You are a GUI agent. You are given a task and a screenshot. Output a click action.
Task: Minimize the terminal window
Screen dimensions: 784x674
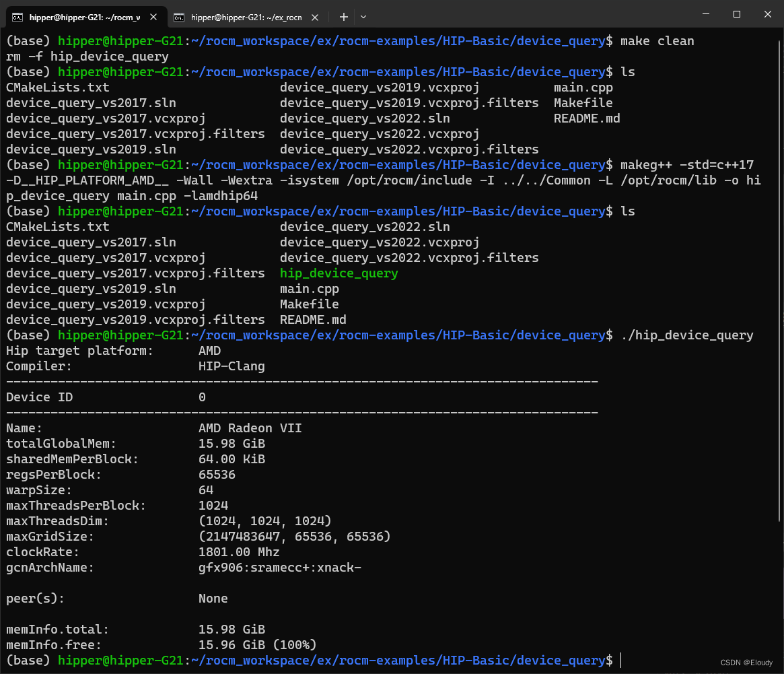pyautogui.click(x=706, y=14)
